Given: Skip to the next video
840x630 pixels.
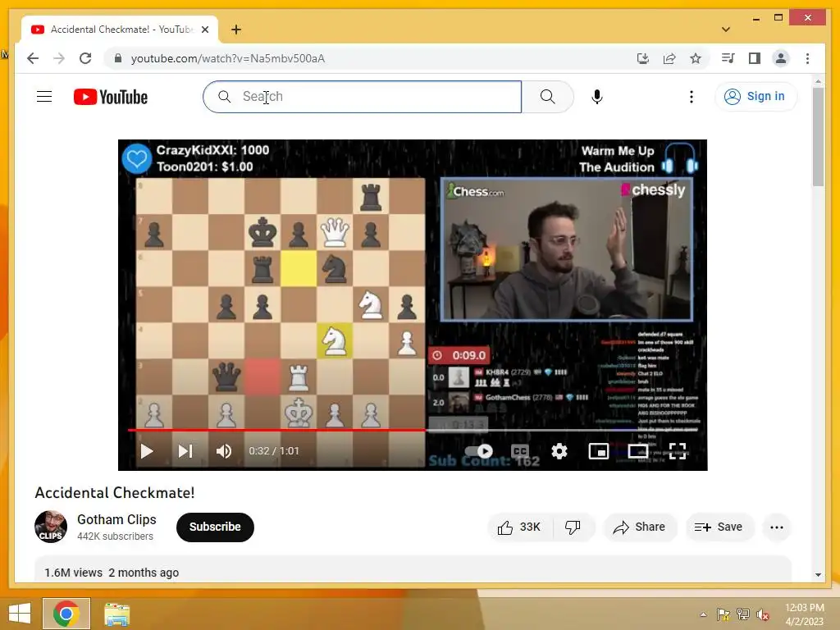Looking at the screenshot, I should [x=185, y=451].
